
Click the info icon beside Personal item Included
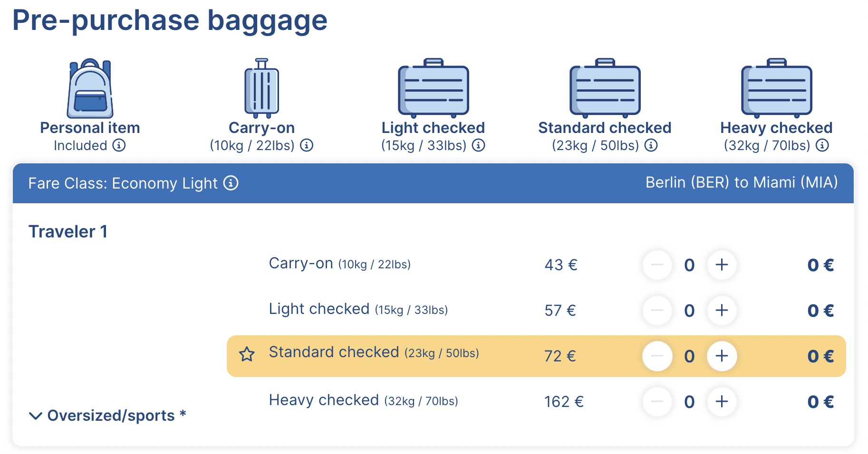pos(119,145)
